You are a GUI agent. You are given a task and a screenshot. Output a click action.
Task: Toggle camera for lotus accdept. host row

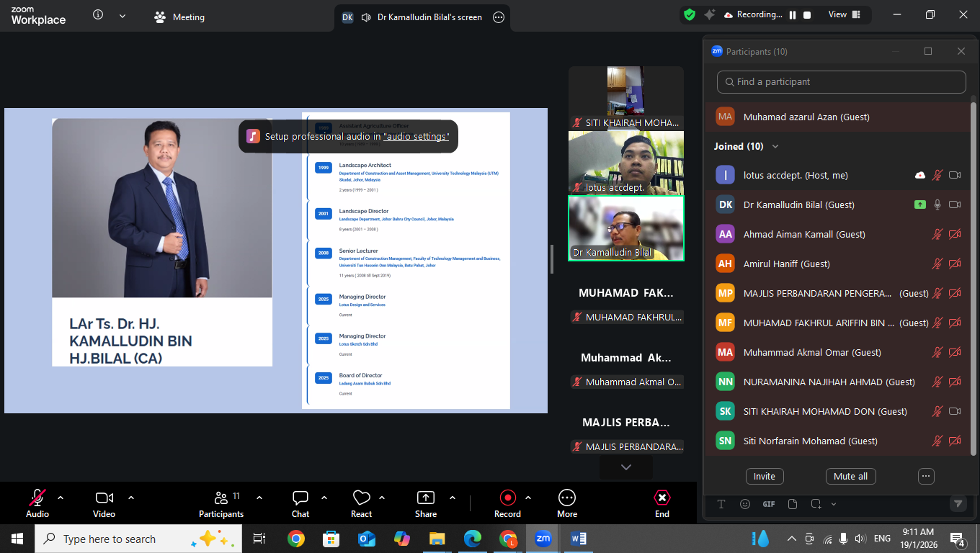point(955,175)
